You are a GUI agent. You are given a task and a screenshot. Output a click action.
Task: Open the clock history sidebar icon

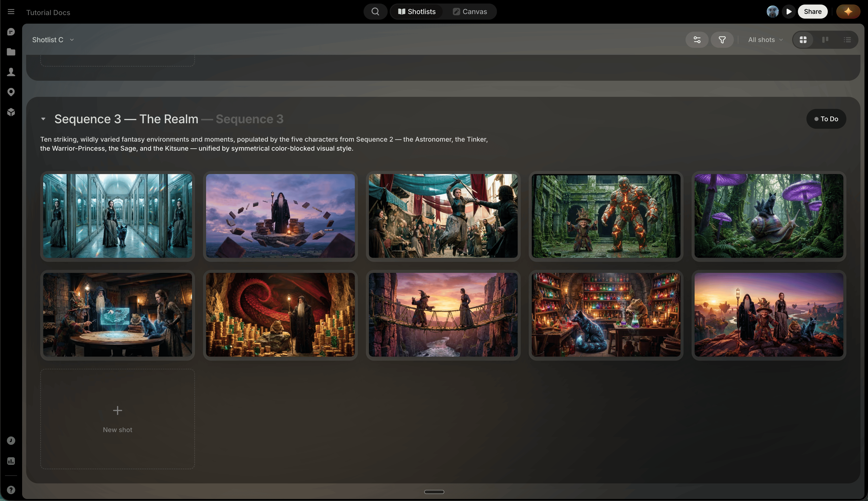tap(11, 441)
